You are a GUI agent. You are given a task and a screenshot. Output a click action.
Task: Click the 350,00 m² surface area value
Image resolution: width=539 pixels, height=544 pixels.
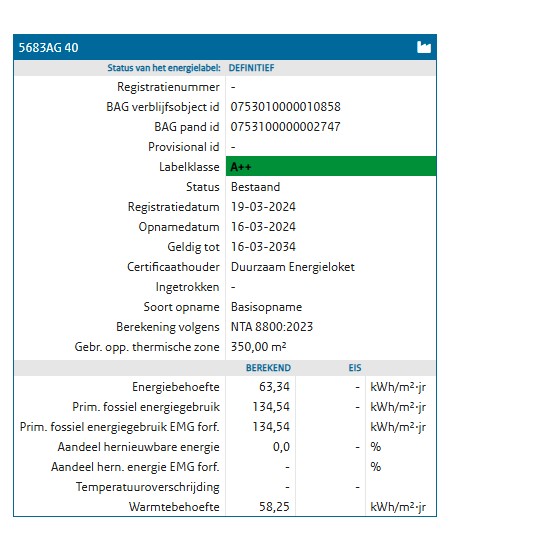pos(259,347)
